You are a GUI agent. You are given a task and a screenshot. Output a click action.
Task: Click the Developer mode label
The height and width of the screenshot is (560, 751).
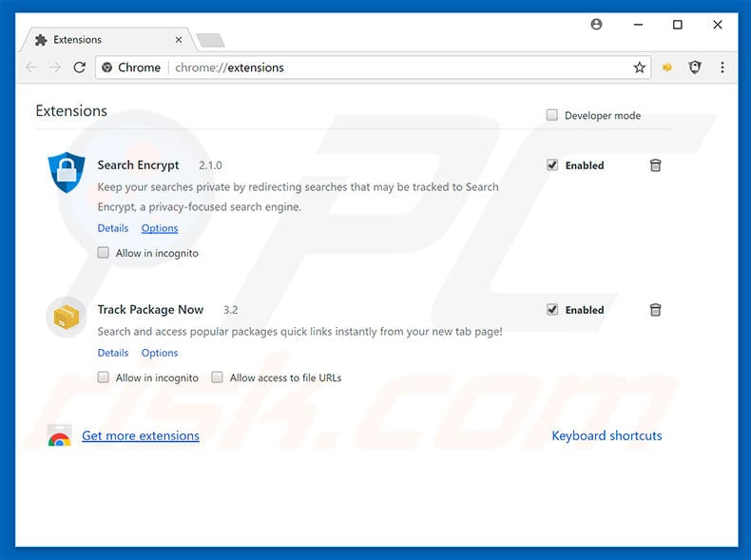pos(603,115)
